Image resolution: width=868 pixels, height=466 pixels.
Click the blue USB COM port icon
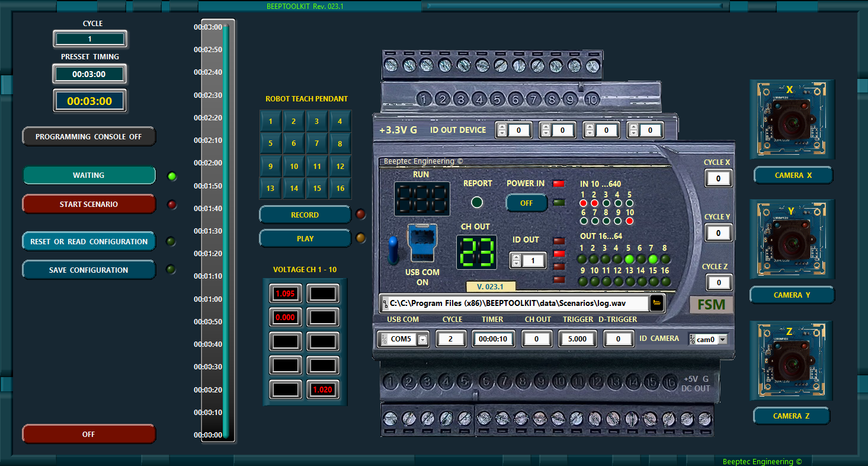click(x=422, y=243)
